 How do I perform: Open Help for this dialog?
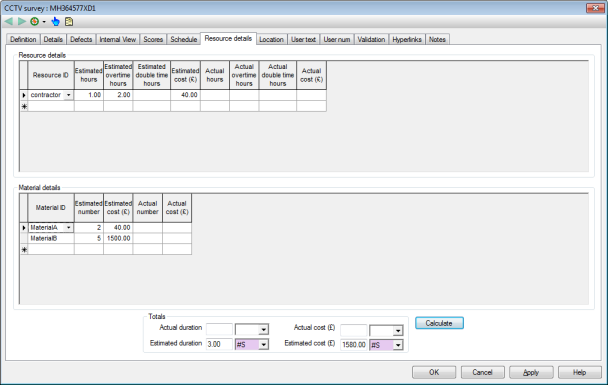click(x=580, y=372)
